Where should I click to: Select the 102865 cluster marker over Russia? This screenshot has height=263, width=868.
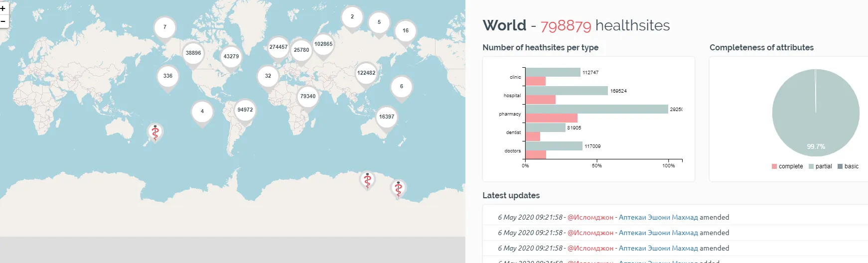[323, 44]
